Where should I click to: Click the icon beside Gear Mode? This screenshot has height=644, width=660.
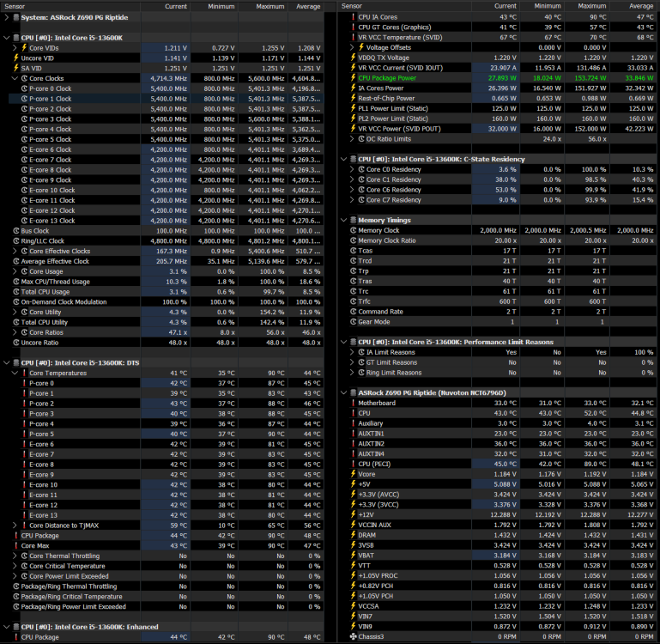point(353,321)
